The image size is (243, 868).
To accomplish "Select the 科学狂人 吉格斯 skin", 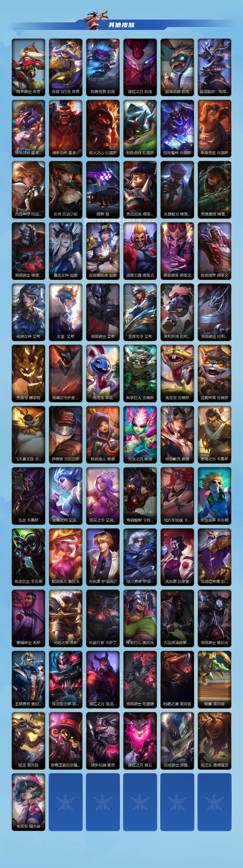I will coord(140,374).
